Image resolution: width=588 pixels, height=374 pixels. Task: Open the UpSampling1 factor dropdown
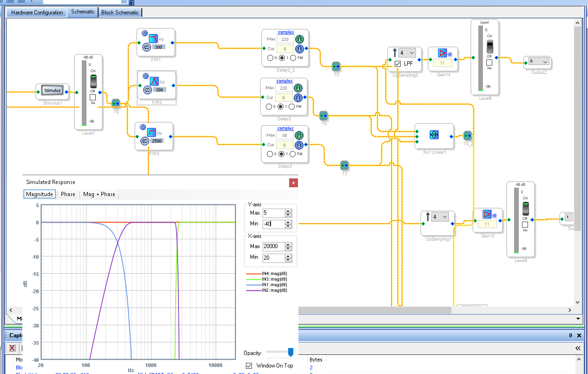pos(440,217)
